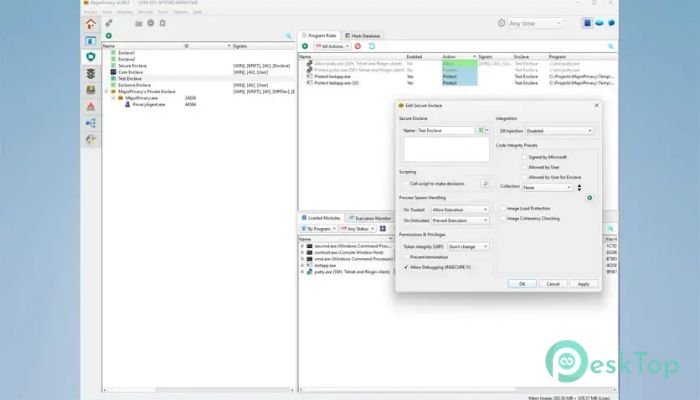Pick the enclave icon next to Name field
This screenshot has width=700, height=400.
(x=481, y=130)
